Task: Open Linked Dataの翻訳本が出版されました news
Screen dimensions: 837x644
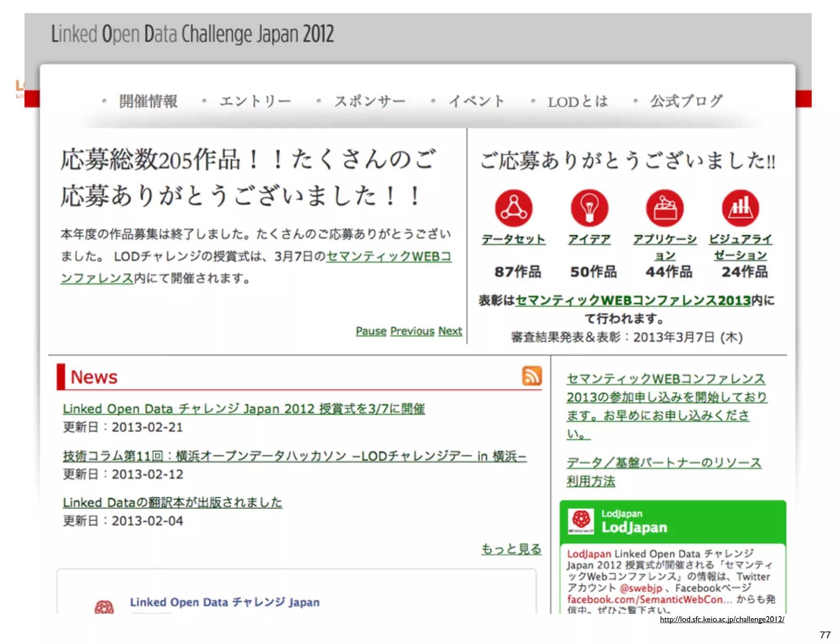Action: point(172,502)
